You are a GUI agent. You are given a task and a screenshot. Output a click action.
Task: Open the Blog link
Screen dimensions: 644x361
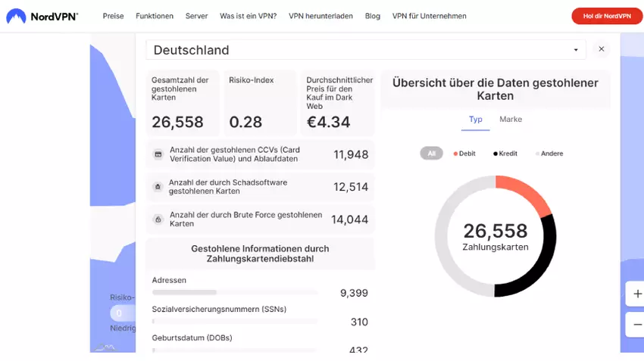click(x=372, y=16)
